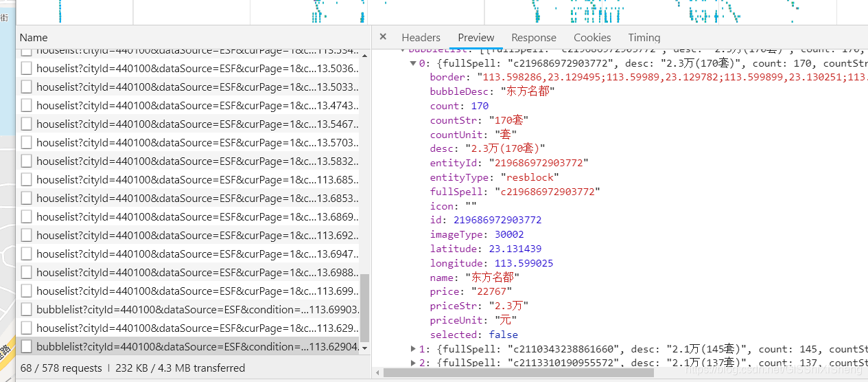868x382 pixels.
Task: Select houselist request ending 113.692
Action: click(x=188, y=236)
